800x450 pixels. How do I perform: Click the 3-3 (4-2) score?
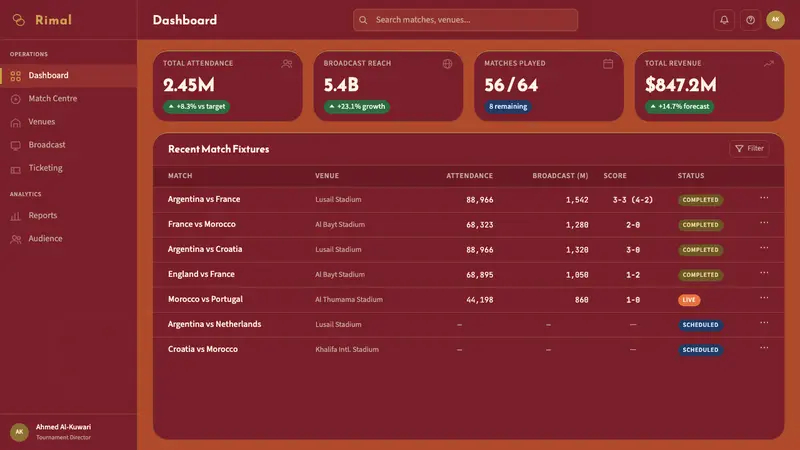[633, 200]
